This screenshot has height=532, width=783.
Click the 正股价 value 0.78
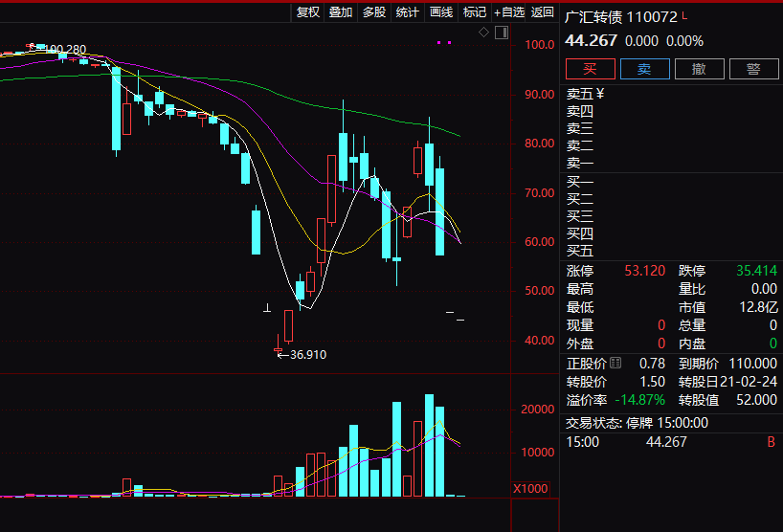(x=652, y=364)
